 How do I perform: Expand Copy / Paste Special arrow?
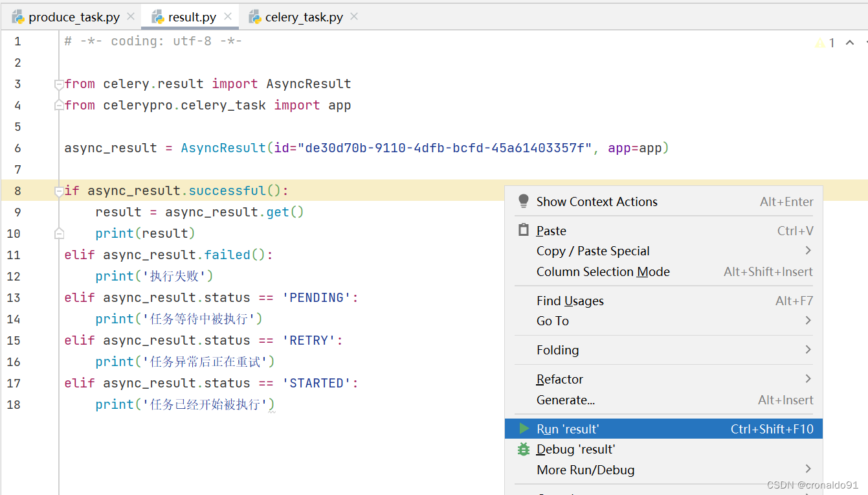click(x=808, y=250)
